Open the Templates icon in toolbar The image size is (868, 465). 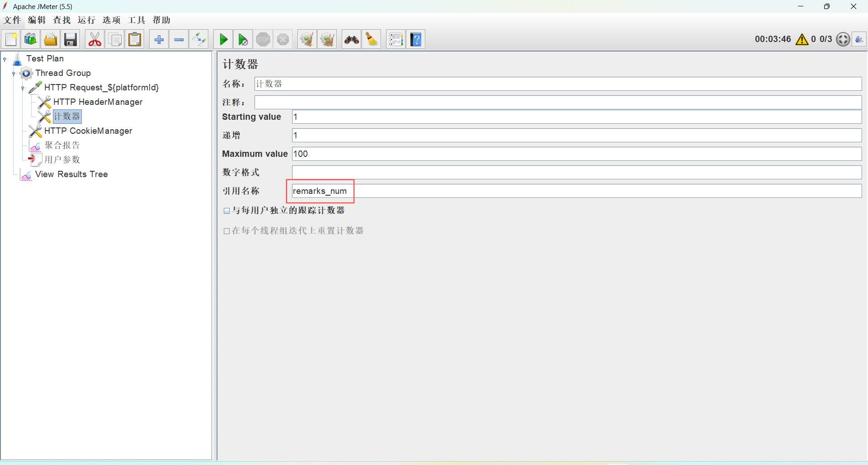point(30,39)
